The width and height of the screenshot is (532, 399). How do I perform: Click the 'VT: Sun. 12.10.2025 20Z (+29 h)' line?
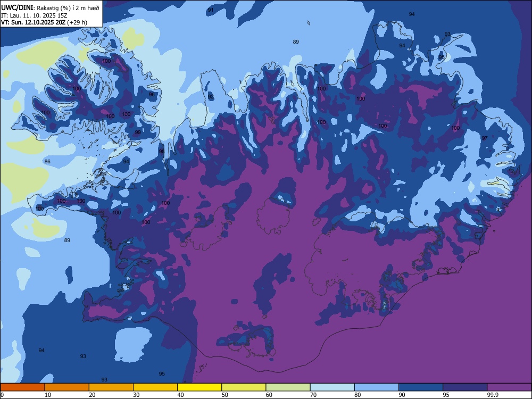[44, 22]
